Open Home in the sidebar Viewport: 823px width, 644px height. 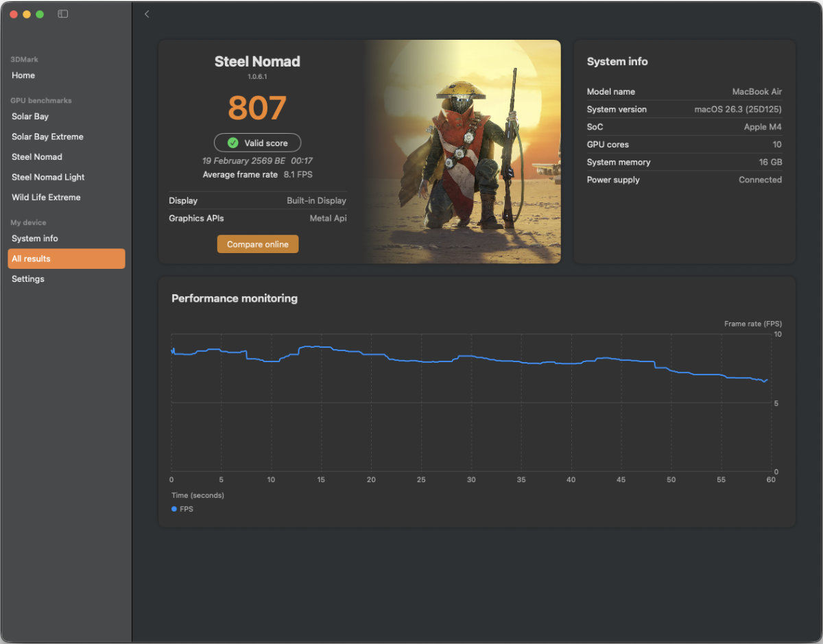click(x=23, y=75)
